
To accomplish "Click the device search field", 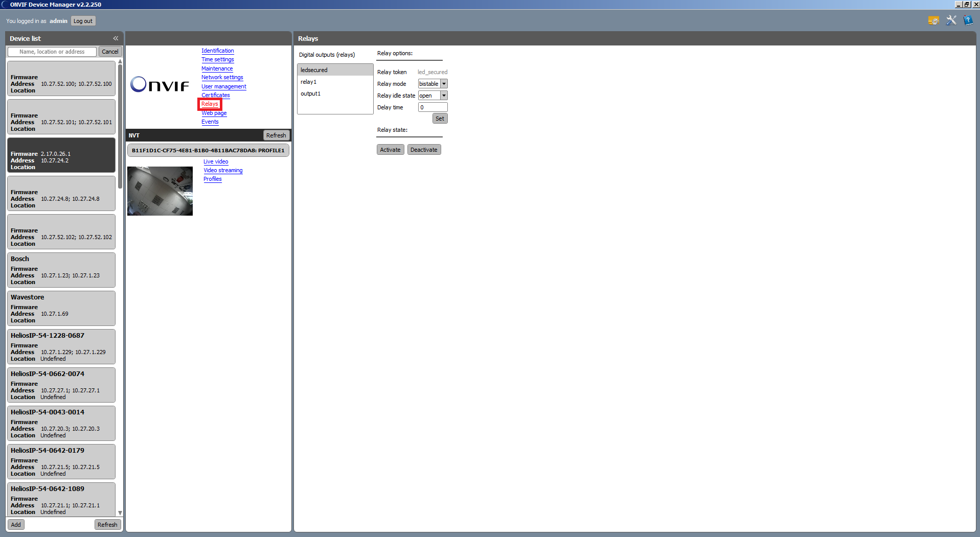I will click(x=52, y=52).
